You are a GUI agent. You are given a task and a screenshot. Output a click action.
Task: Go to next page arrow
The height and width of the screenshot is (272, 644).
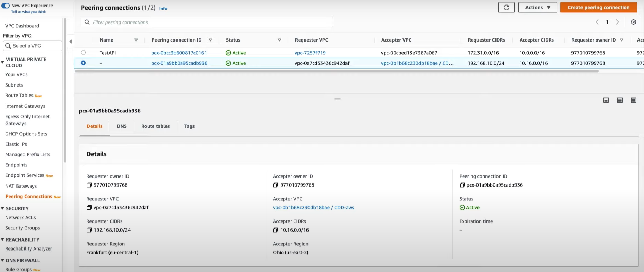point(617,22)
